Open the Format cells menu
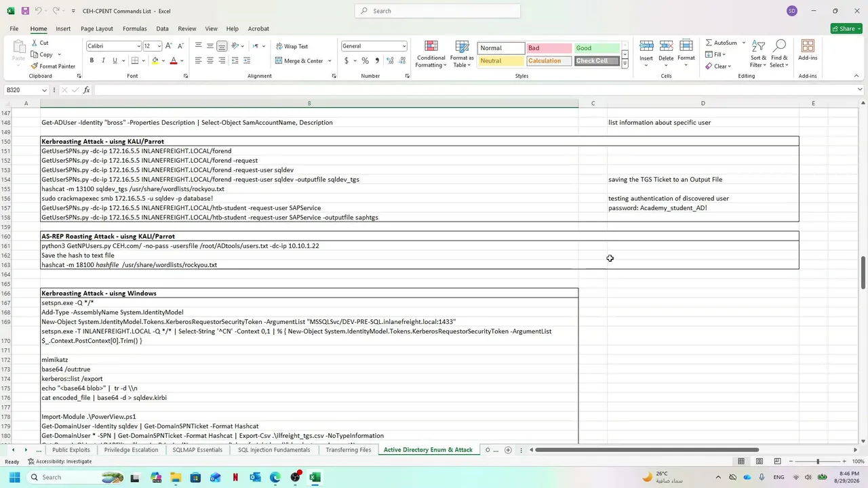 tap(686, 53)
